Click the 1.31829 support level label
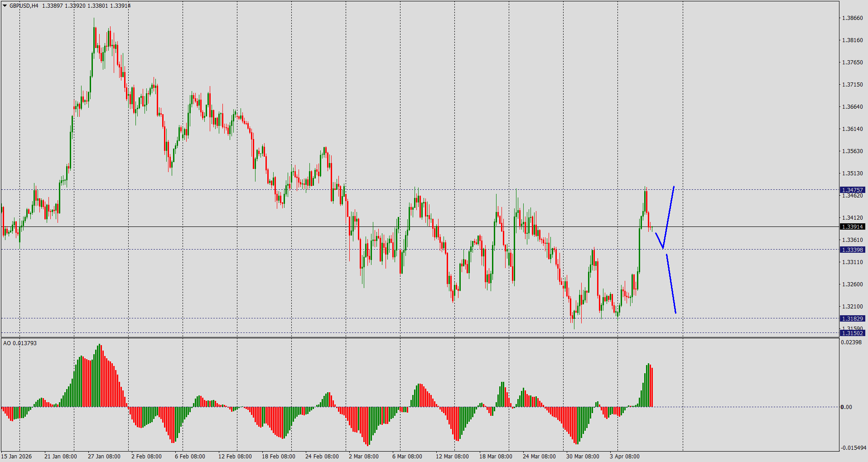The width and height of the screenshot is (868, 462). [x=852, y=318]
